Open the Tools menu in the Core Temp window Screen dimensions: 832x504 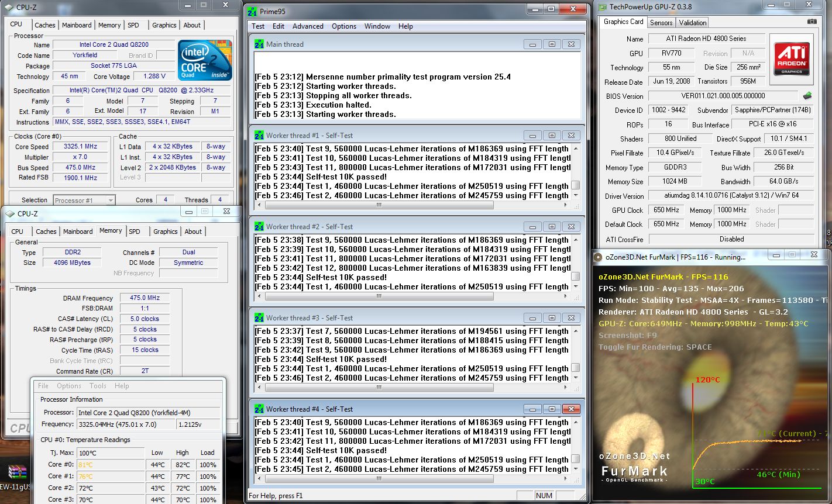tap(98, 386)
